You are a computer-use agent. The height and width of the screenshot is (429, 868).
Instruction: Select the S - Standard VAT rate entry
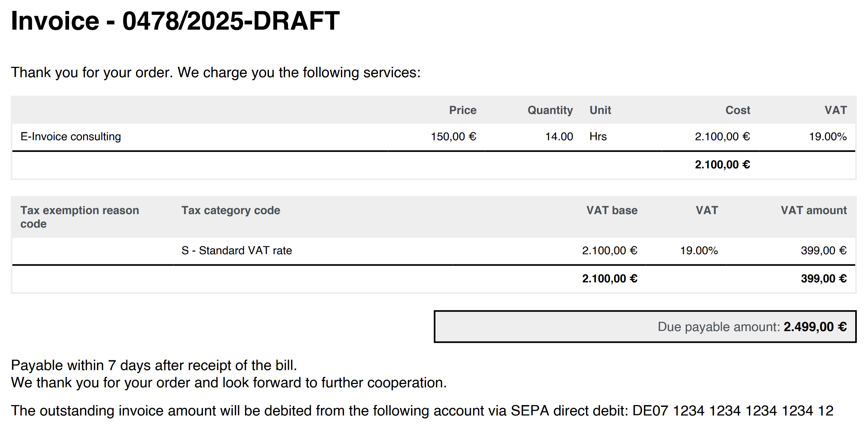point(237,250)
